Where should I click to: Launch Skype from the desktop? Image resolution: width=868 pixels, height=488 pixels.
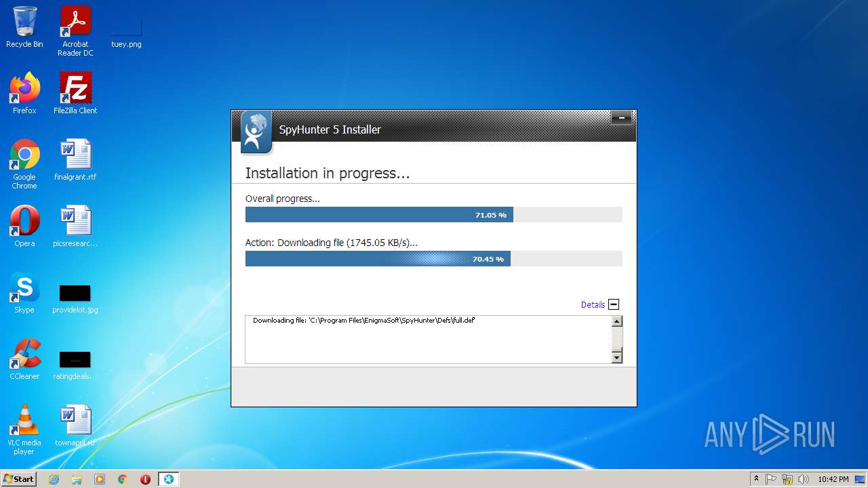click(24, 293)
